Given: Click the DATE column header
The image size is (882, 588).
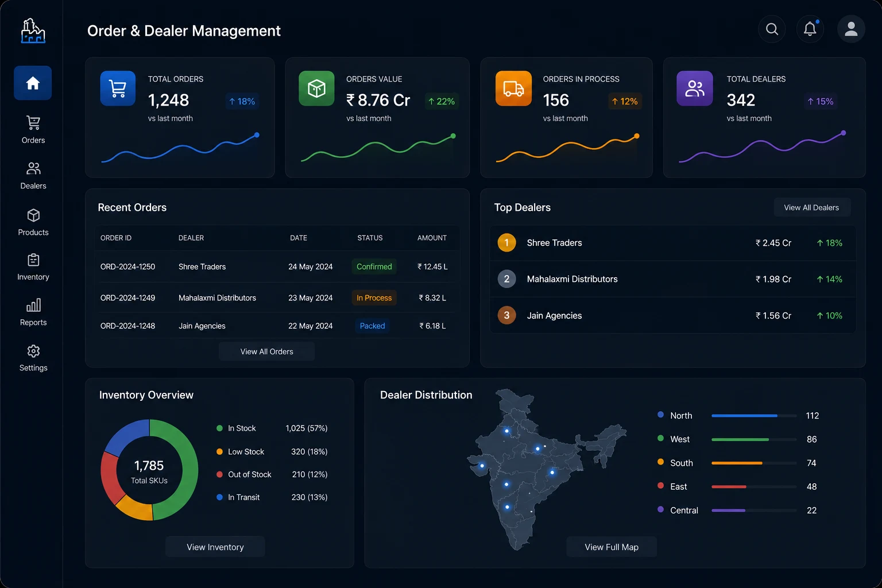Looking at the screenshot, I should (x=299, y=238).
